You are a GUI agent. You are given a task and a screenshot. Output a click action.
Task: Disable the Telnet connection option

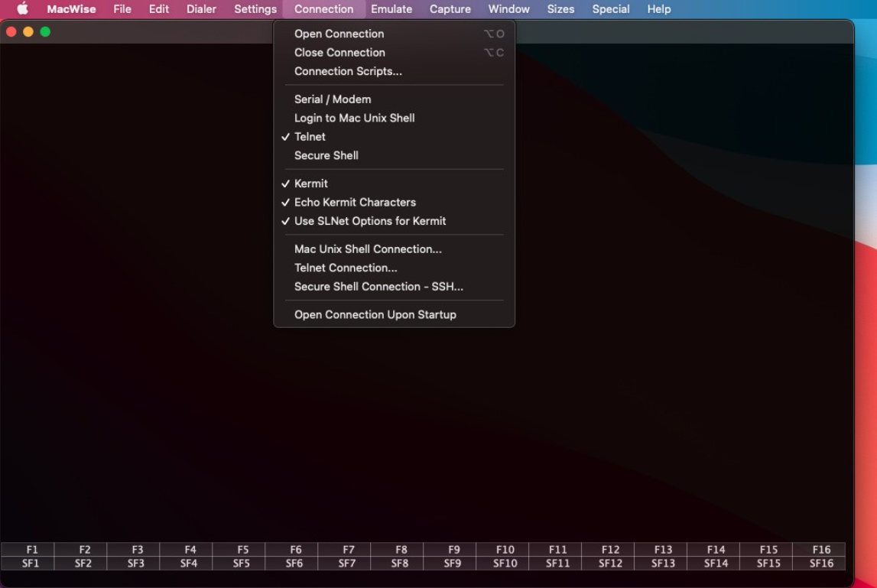[310, 136]
